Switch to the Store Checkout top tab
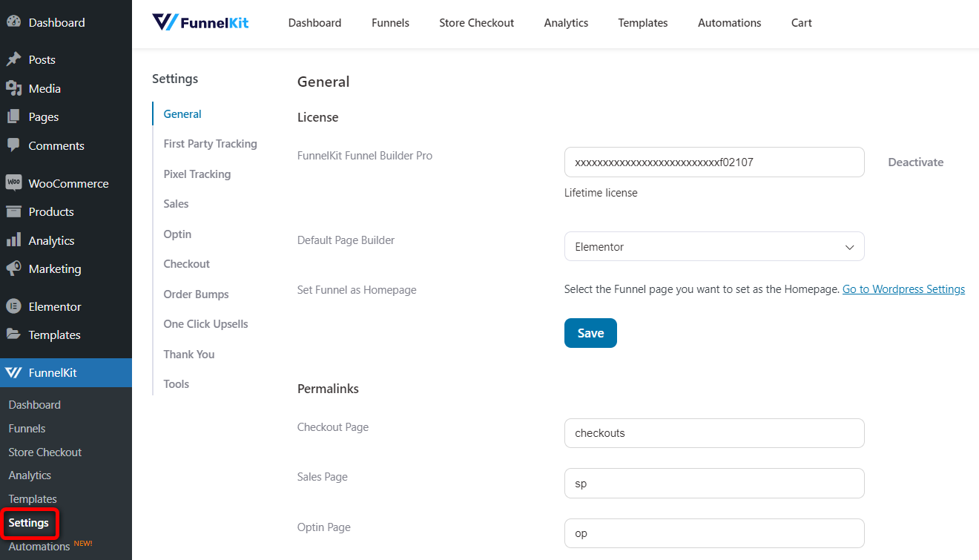 click(x=476, y=23)
